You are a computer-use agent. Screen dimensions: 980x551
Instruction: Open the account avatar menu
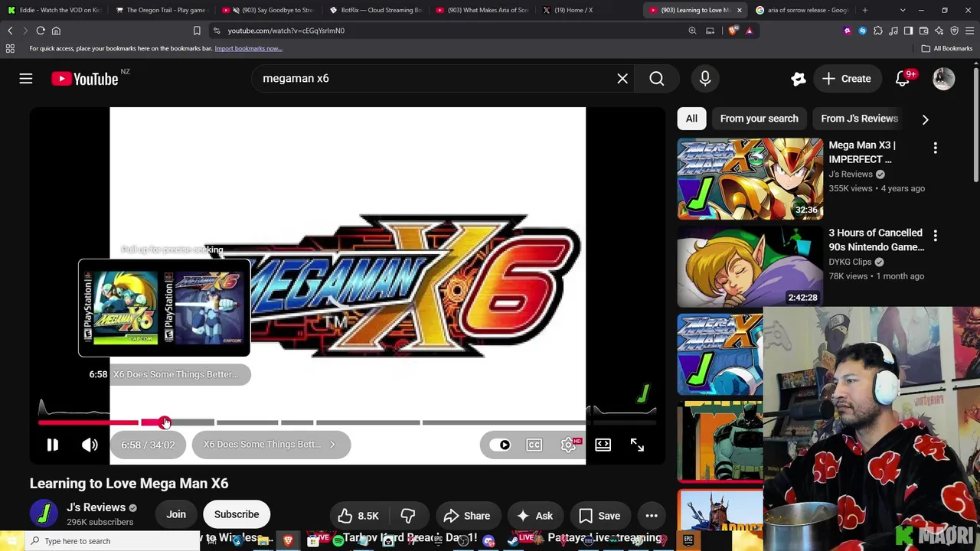point(944,79)
